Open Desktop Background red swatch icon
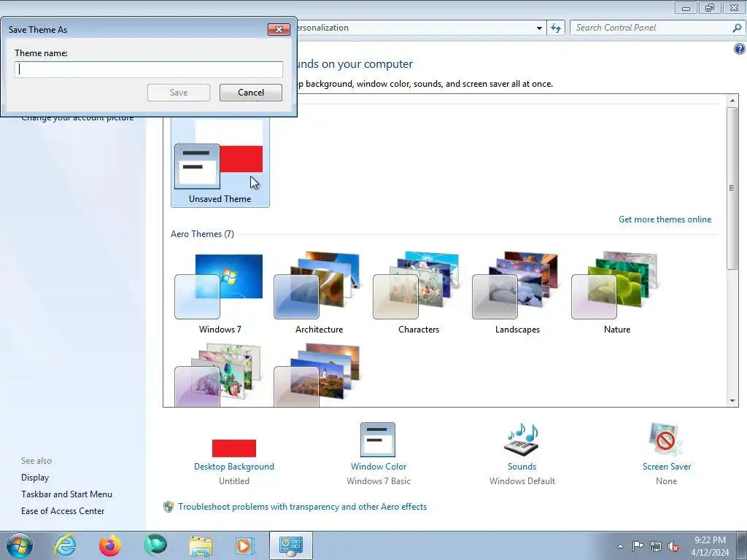The image size is (747, 560). (234, 448)
